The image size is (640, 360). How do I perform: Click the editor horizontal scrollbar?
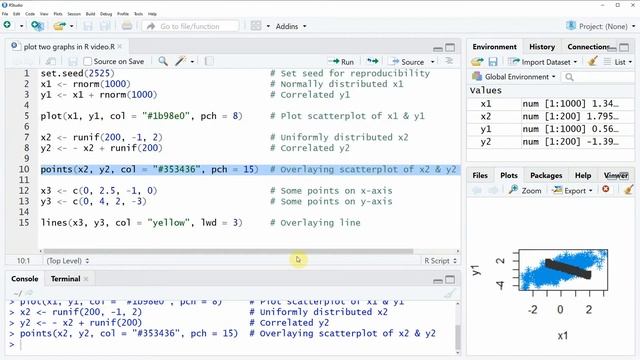click(228, 251)
